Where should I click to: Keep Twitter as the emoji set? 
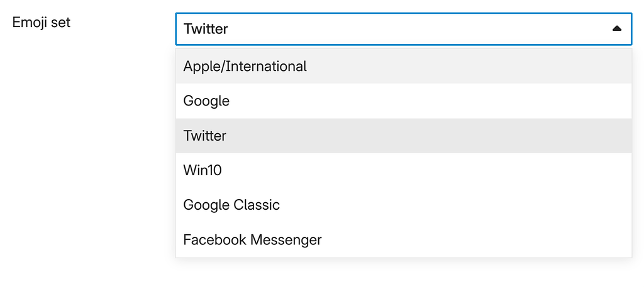pyautogui.click(x=205, y=136)
